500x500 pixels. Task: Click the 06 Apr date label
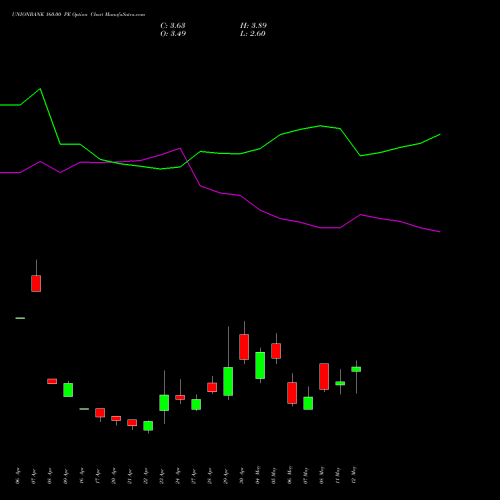click(18, 476)
